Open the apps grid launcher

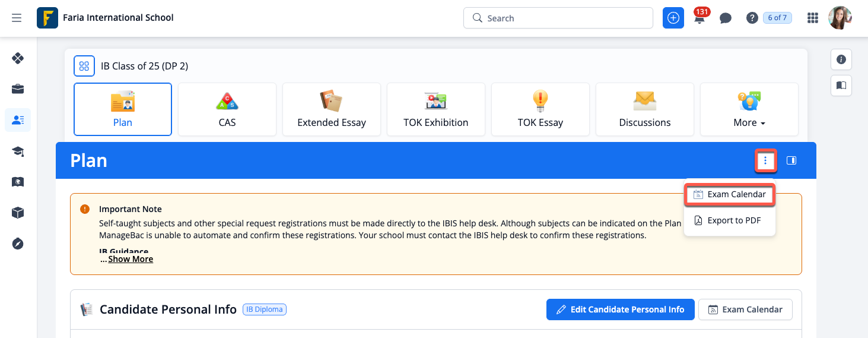point(813,18)
